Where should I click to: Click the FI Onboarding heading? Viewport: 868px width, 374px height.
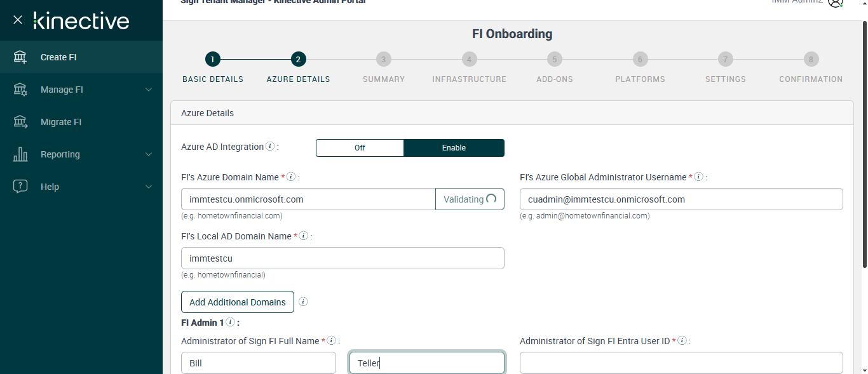512,34
